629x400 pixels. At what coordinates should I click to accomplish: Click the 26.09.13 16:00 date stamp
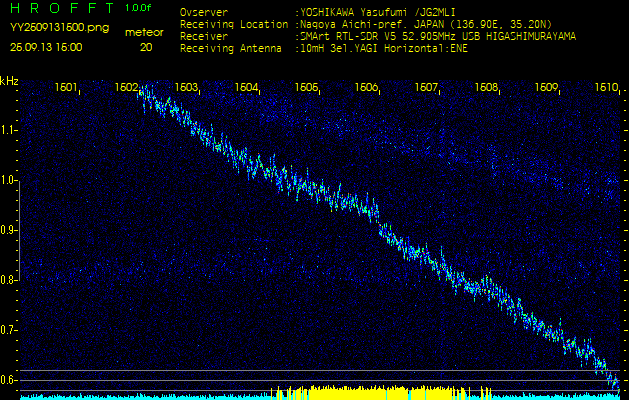47,47
